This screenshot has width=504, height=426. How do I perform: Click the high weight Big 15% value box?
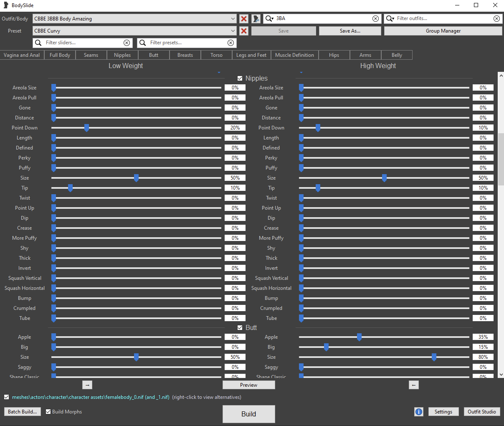click(x=483, y=347)
